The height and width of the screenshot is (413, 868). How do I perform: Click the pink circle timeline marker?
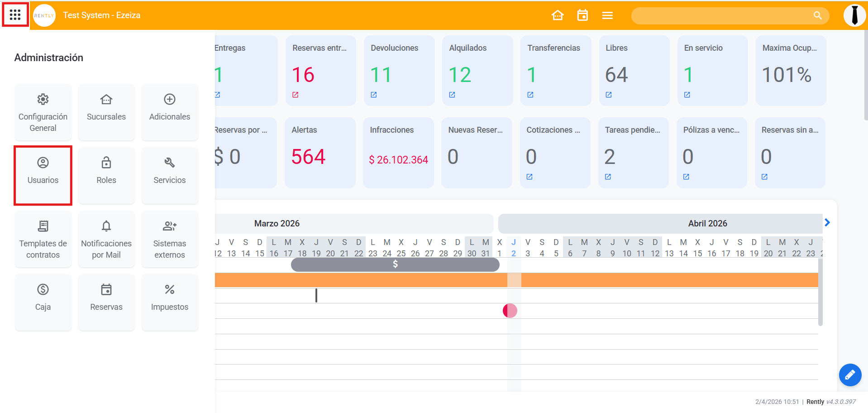pos(510,311)
